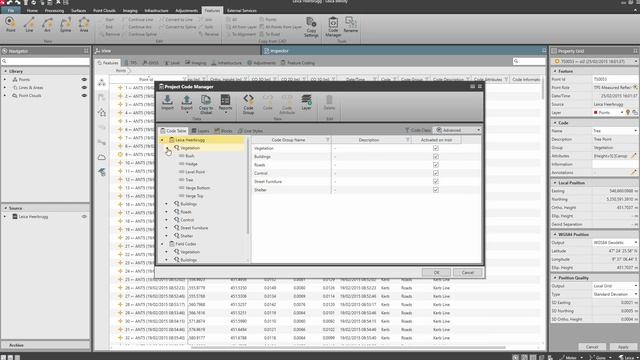The width and height of the screenshot is (640, 360).
Task: Switch to the Layers tab in Code Manager
Action: [x=200, y=131]
